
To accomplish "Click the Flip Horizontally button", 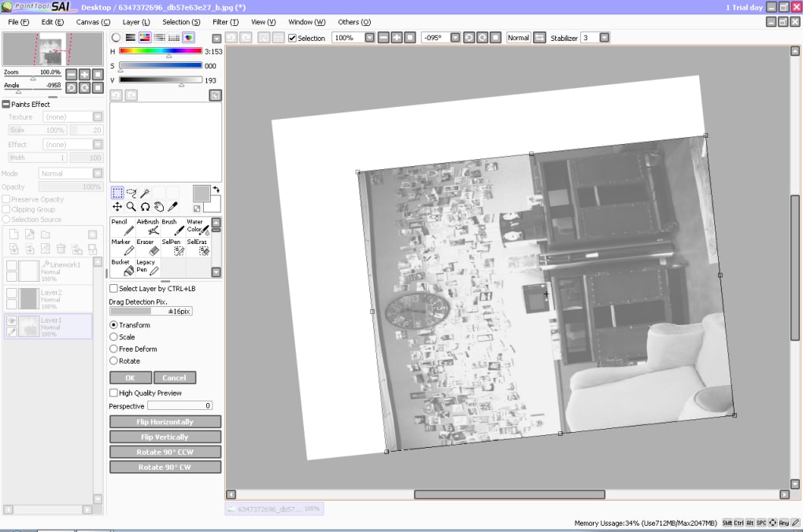I will pyautogui.click(x=165, y=422).
